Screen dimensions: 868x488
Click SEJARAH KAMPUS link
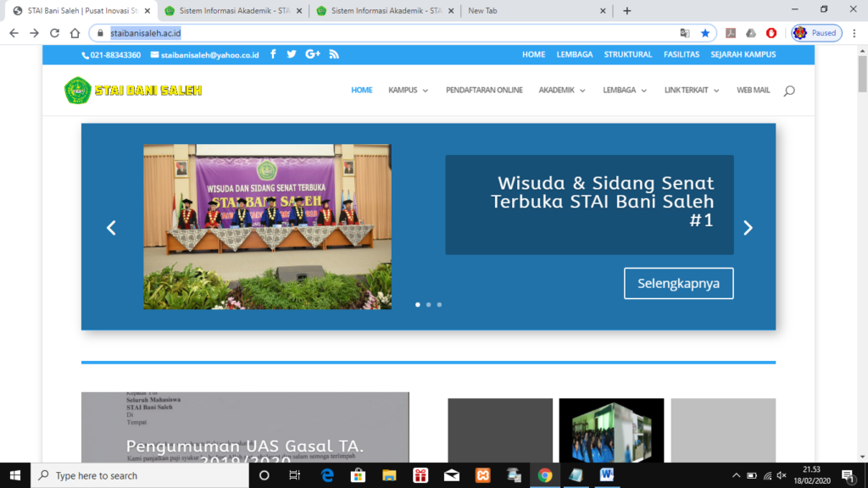click(743, 54)
